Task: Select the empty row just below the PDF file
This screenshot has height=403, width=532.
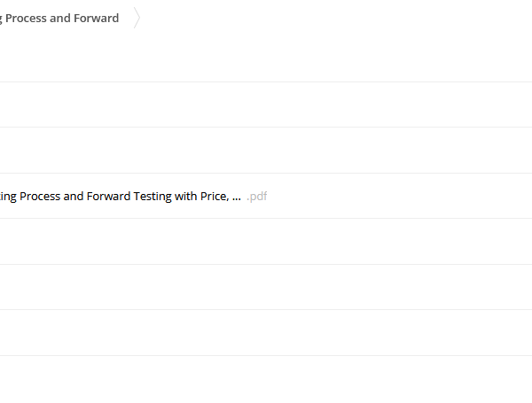Action: pos(266,241)
